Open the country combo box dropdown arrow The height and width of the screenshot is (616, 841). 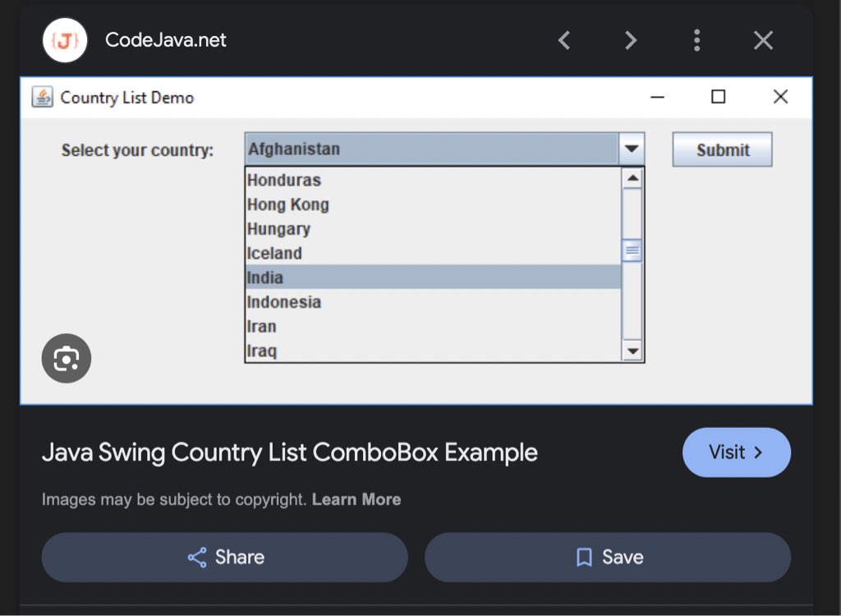[x=632, y=149]
